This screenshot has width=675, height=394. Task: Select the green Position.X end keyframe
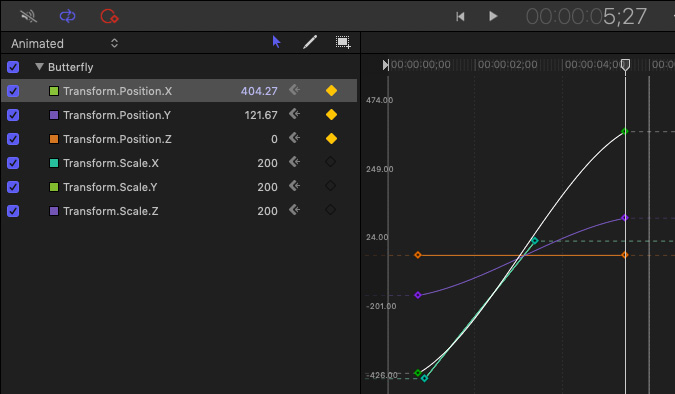click(625, 131)
